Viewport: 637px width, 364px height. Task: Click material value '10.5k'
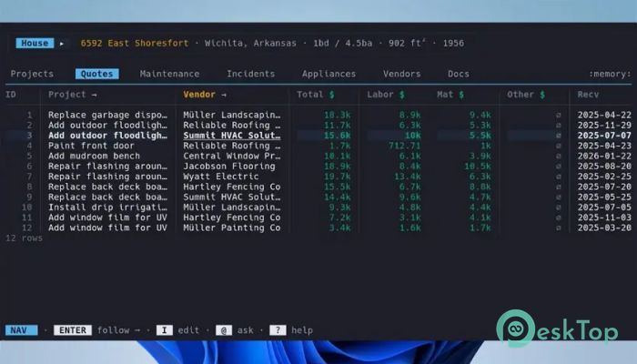[x=478, y=167]
